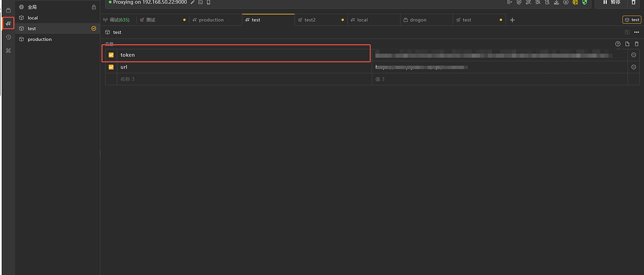Click the blurred url value cell

(499, 67)
